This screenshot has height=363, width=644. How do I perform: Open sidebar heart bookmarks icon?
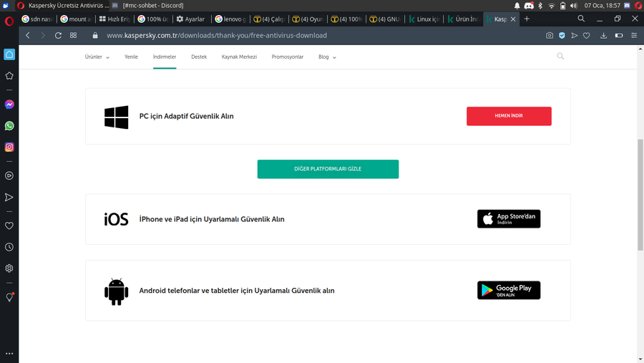click(9, 226)
